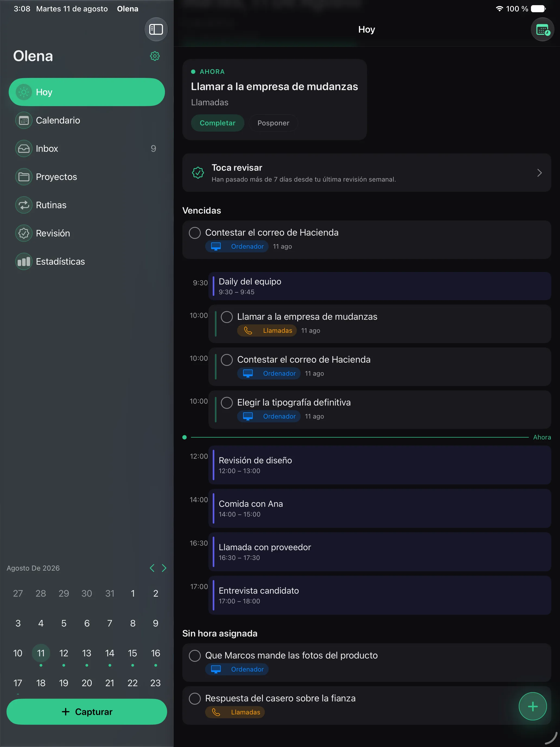This screenshot has width=560, height=747.
Task: Expand the Toca revisar chevron
Action: pyautogui.click(x=539, y=173)
